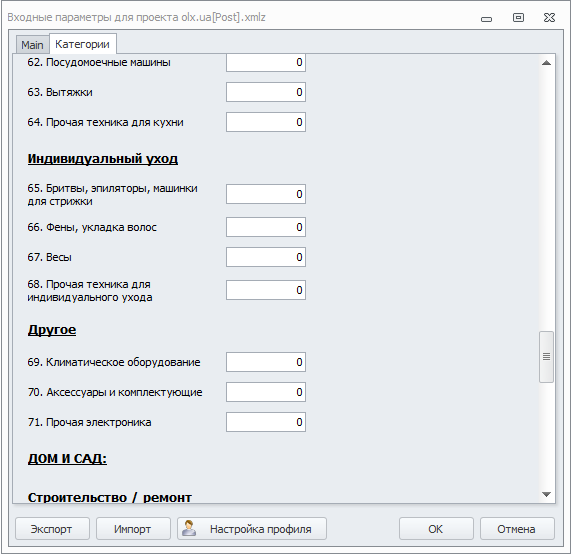Click label 62. Посудомоечные машины

coord(99,62)
